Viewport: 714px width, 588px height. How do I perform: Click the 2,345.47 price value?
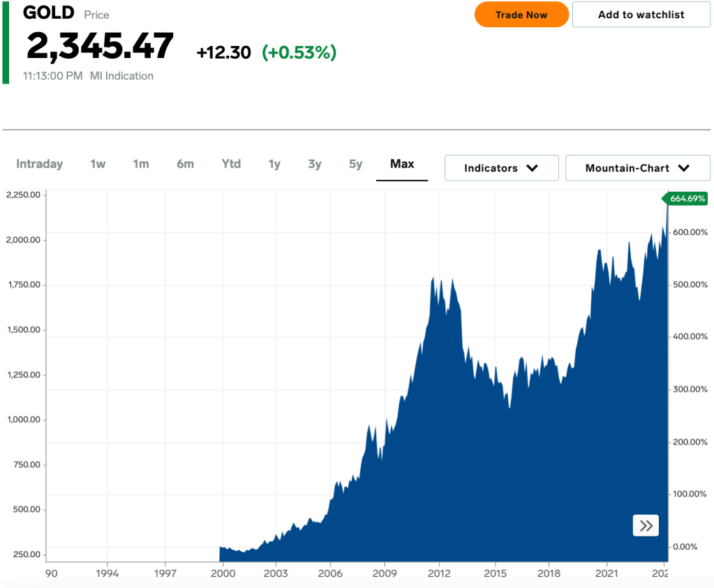(100, 47)
